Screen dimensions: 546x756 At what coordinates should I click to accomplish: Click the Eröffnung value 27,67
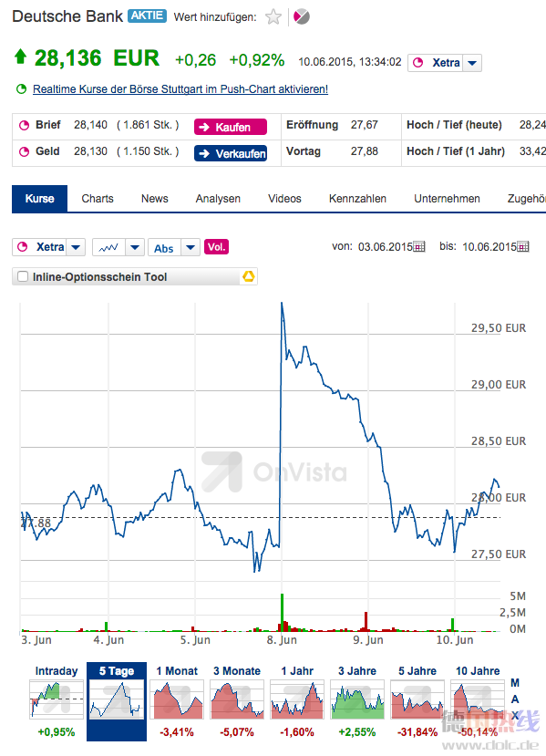click(365, 125)
